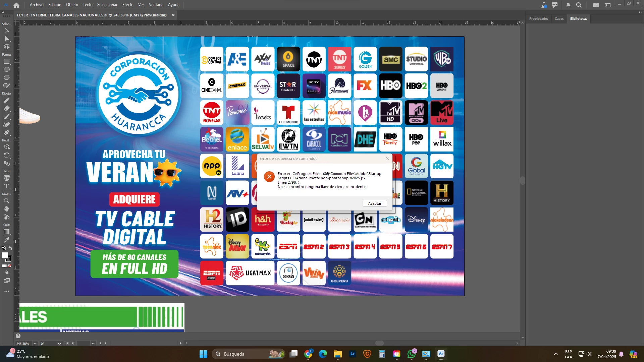Open the rotation angle dropdown

pyautogui.click(x=59, y=344)
